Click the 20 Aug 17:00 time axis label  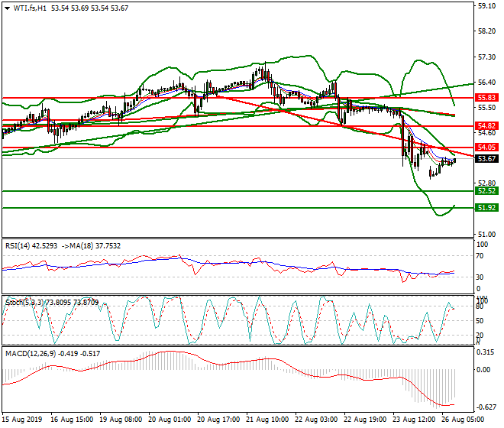(x=218, y=420)
